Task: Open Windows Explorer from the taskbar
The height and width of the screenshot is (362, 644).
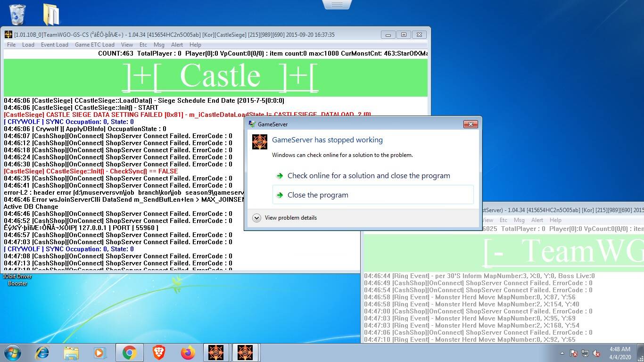Action: tap(71, 353)
